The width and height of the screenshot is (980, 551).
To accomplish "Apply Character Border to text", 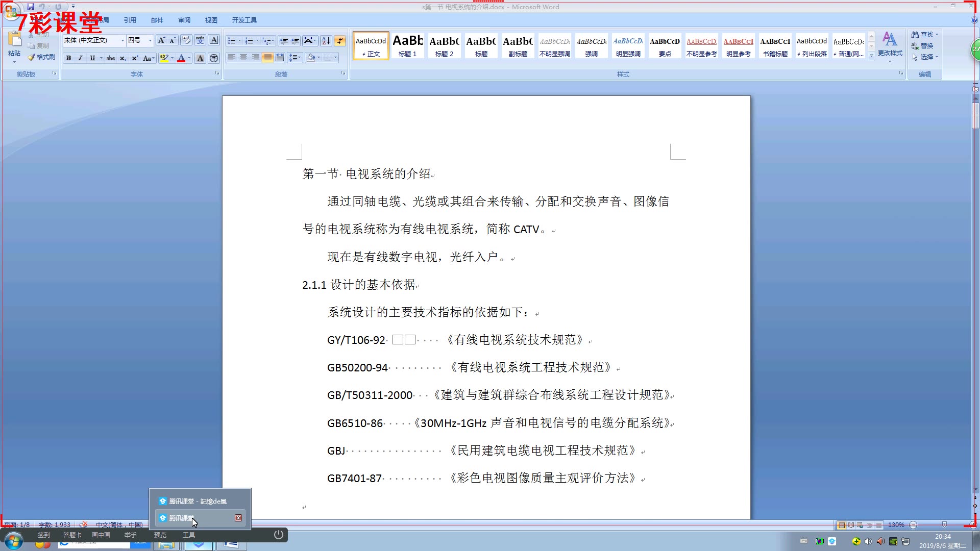I will (214, 40).
